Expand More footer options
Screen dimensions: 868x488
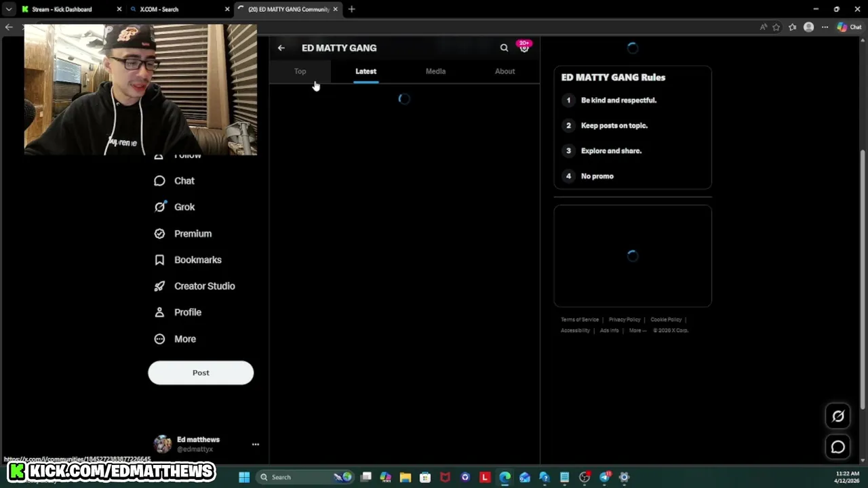coord(637,331)
